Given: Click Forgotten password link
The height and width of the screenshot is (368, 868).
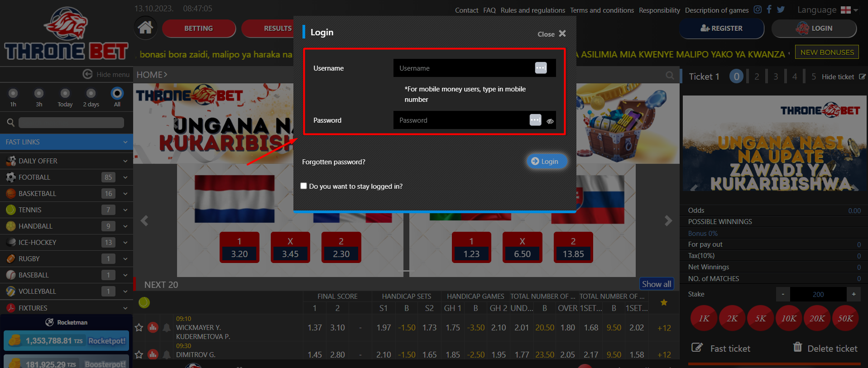Looking at the screenshot, I should [x=334, y=162].
